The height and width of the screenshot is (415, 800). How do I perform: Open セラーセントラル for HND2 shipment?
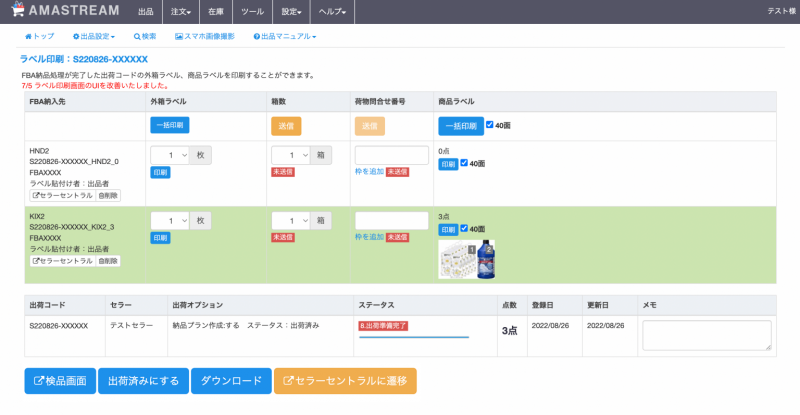coord(62,196)
